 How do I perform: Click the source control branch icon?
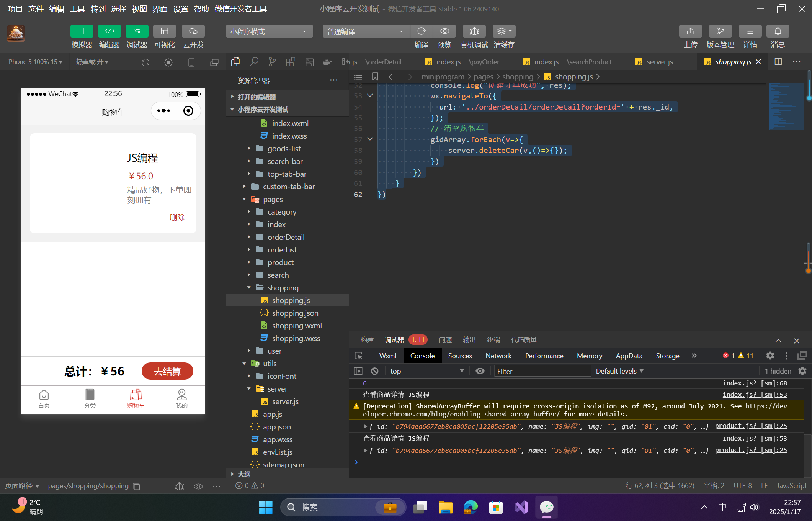point(272,62)
